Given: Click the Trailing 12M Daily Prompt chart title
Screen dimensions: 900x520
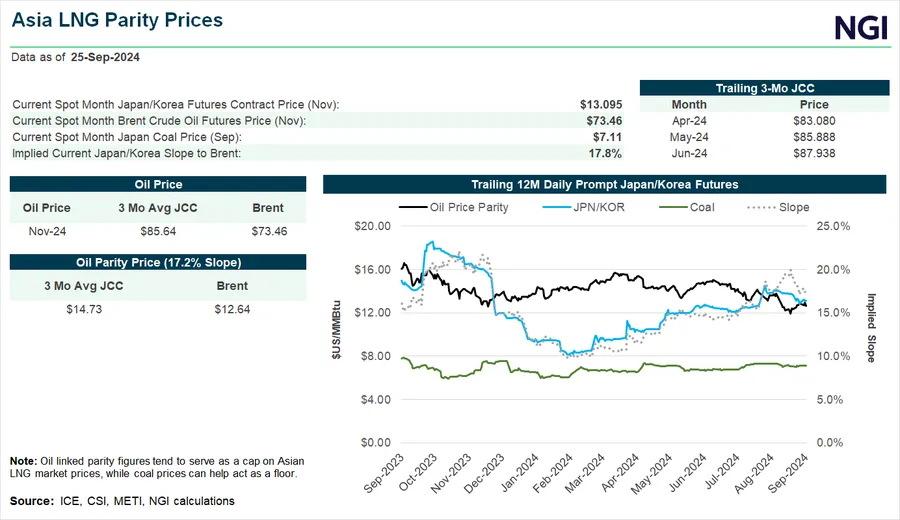Looking at the screenshot, I should pos(604,184).
